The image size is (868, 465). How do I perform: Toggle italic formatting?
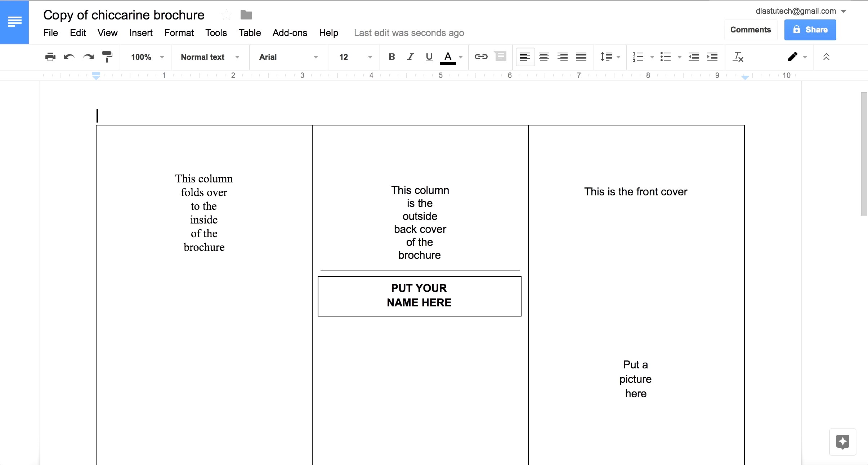[x=410, y=57]
